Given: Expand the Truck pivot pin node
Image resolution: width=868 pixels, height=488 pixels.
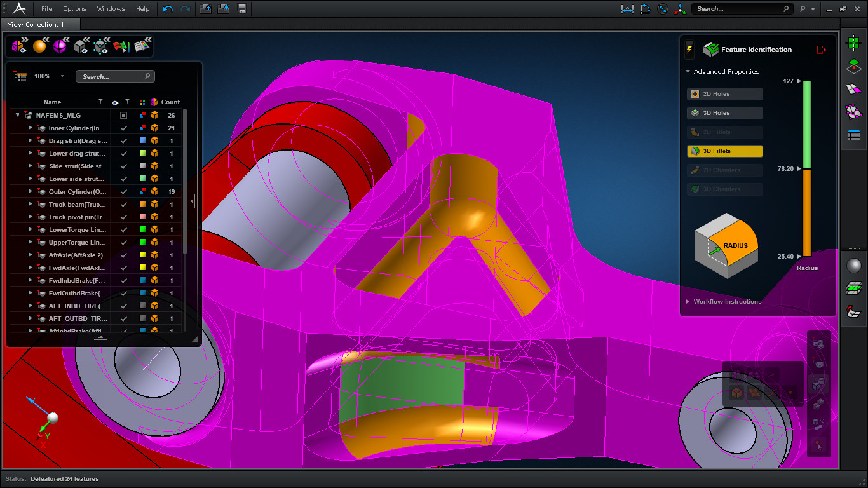Looking at the screenshot, I should (30, 217).
